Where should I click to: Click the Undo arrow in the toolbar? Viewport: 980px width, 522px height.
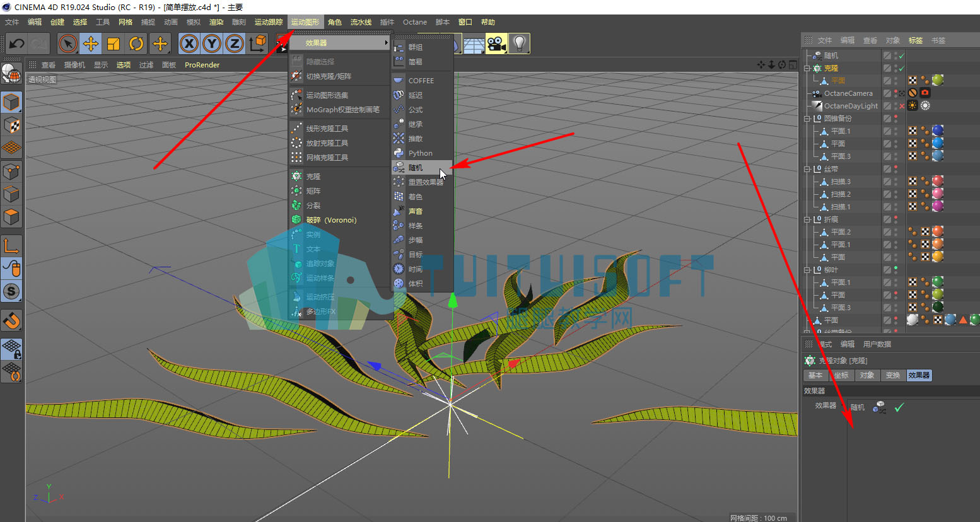[17, 43]
